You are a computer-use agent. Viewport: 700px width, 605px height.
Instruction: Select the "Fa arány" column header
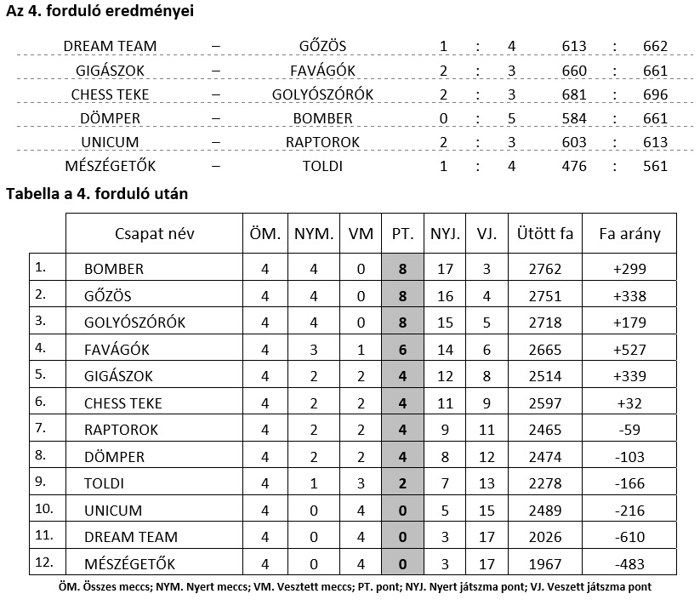point(629,234)
